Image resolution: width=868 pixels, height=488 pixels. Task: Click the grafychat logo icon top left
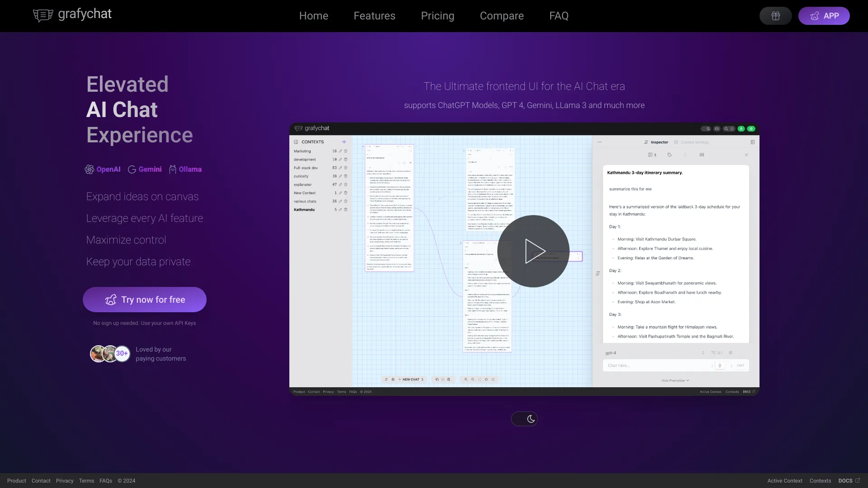click(x=42, y=15)
